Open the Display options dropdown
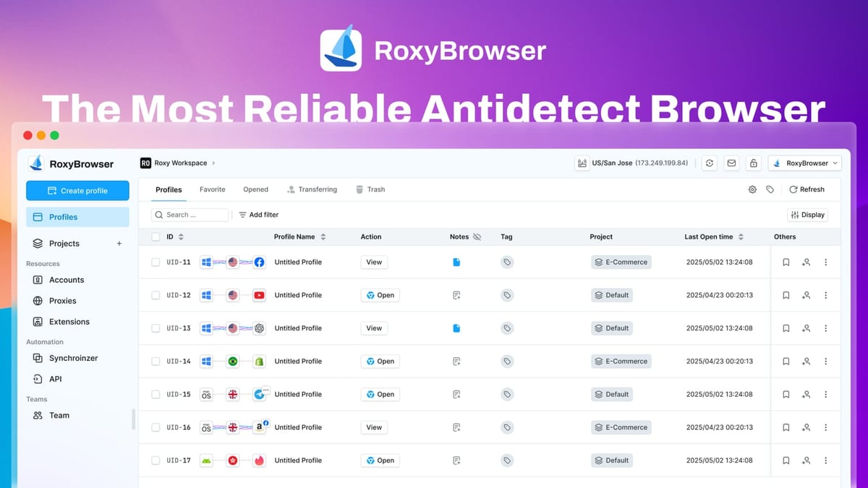This screenshot has width=868, height=488. 807,215
